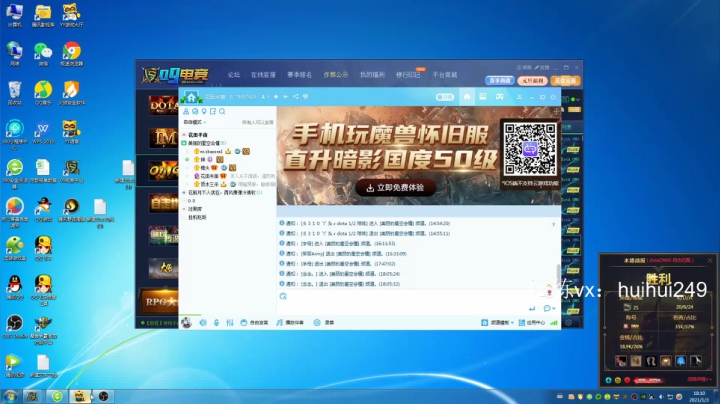
Task: Open the green online status dropdown
Action: tap(574, 99)
